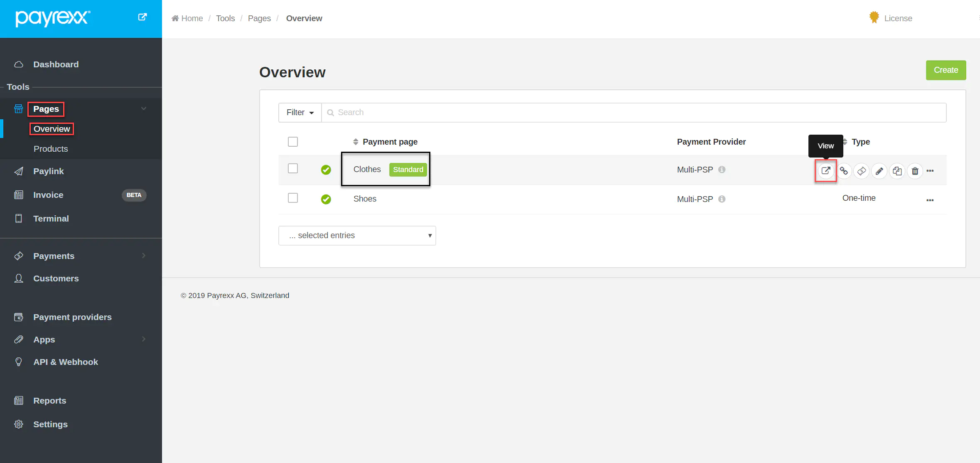Screen dimensions: 980x463
Task: Click the View icon in Clothes row
Action: (825, 170)
